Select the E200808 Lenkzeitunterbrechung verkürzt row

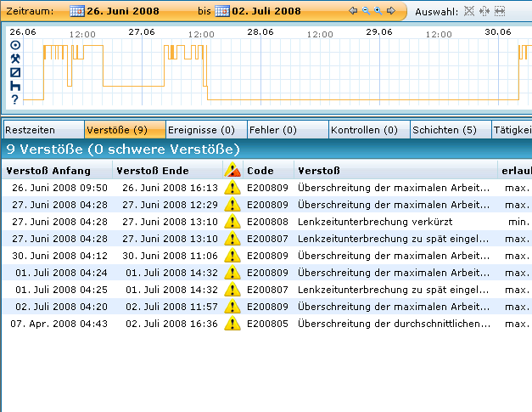pyautogui.click(x=255, y=221)
